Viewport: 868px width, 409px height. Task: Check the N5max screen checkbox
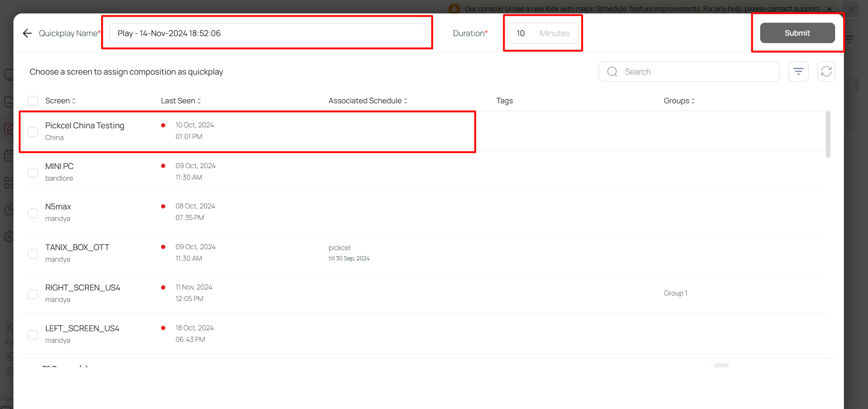(33, 213)
